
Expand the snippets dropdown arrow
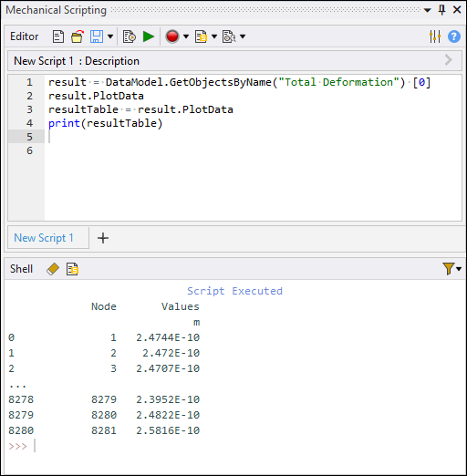pyautogui.click(x=214, y=36)
